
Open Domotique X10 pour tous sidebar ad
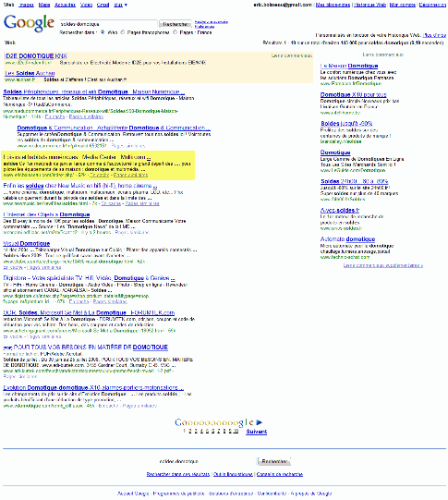point(354,94)
